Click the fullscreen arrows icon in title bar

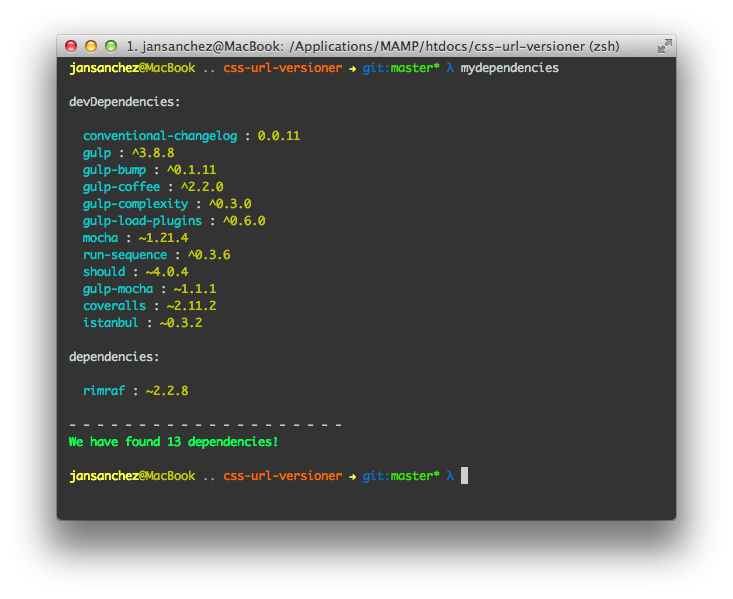(664, 46)
